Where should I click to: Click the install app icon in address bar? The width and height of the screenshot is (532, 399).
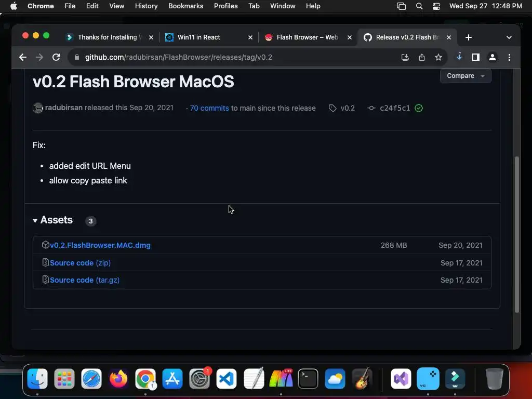pyautogui.click(x=405, y=57)
